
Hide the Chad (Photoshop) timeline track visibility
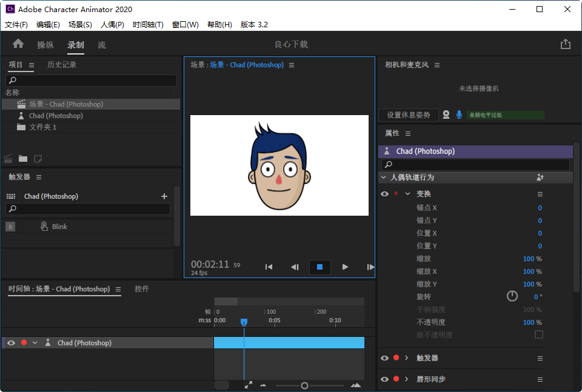coord(10,342)
